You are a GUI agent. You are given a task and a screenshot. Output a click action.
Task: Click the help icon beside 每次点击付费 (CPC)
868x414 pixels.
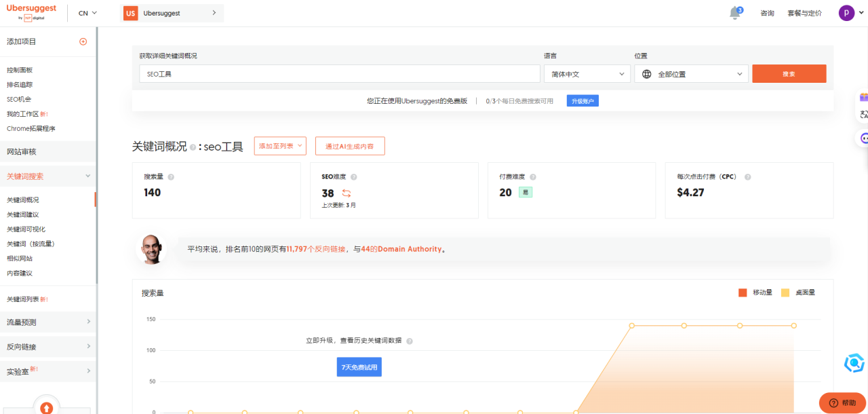pos(747,177)
